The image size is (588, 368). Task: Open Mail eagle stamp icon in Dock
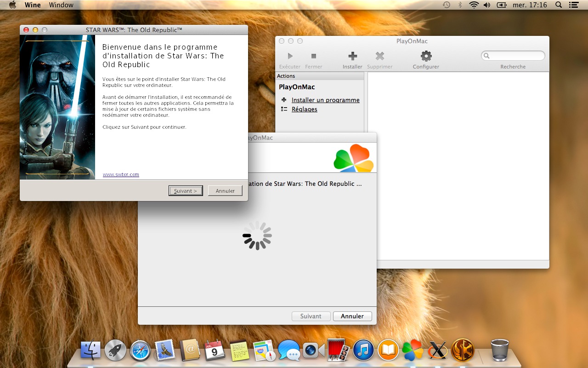[165, 351]
